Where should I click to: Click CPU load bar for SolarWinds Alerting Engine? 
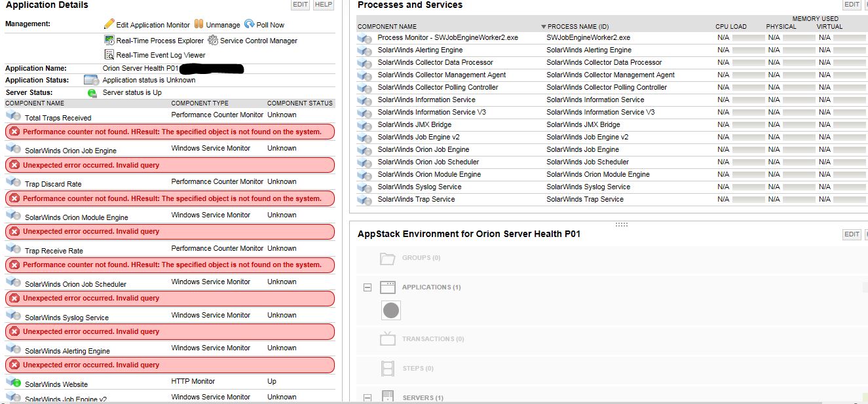(748, 50)
